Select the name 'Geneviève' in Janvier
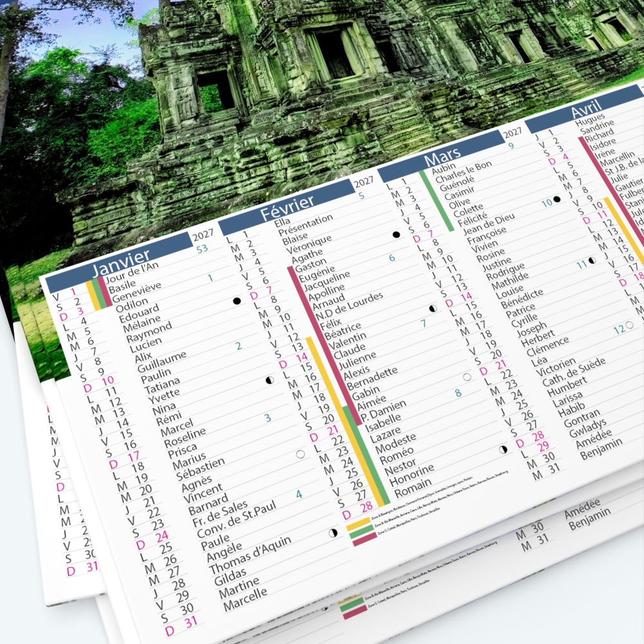644x644 pixels. [137, 292]
